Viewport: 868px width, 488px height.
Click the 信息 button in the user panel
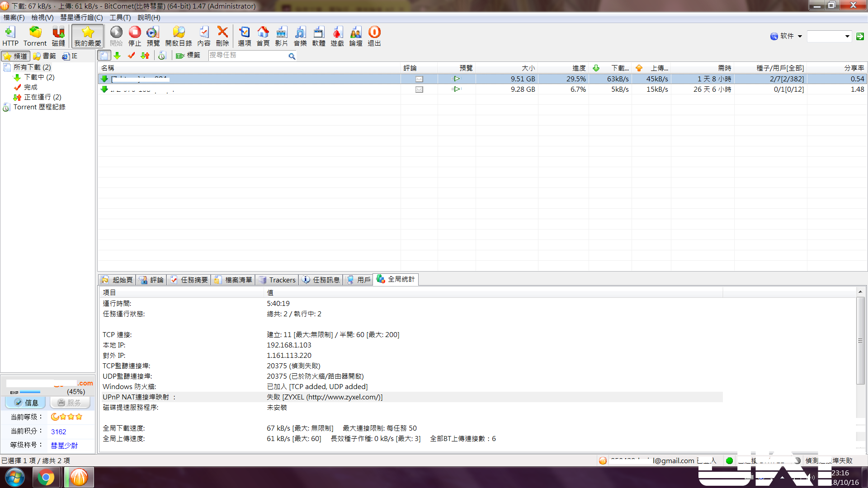(x=26, y=403)
